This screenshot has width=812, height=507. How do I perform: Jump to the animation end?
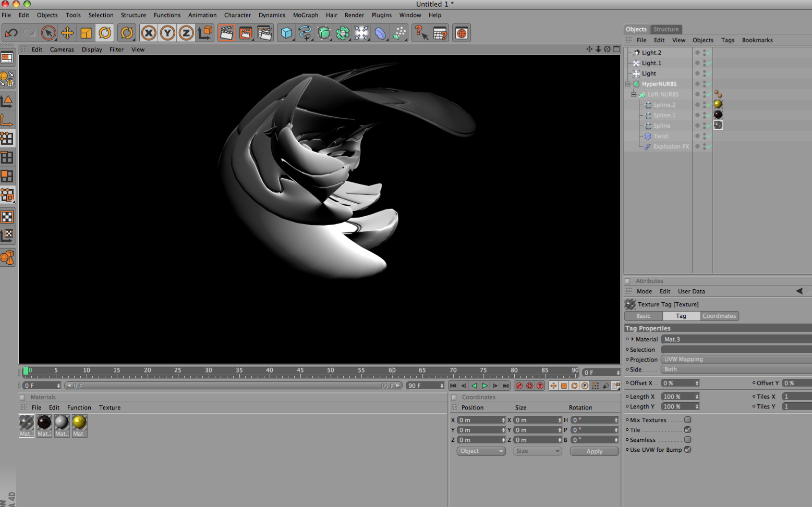(505, 386)
